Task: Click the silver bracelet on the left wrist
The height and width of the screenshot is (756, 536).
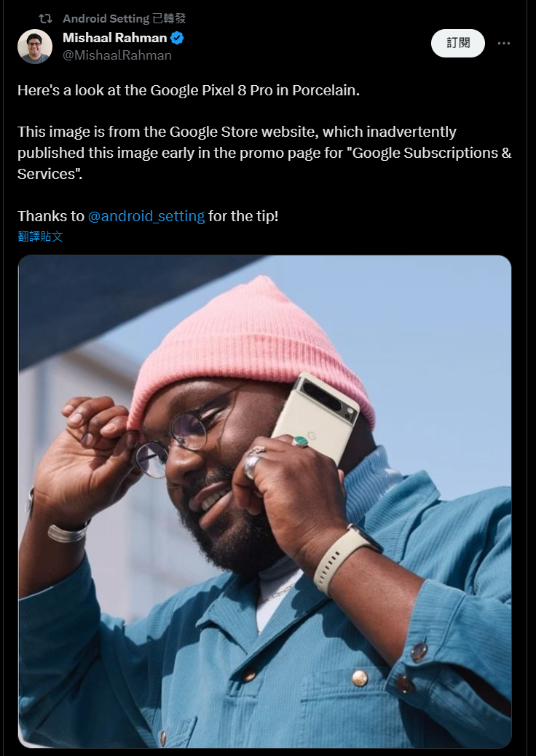Action: 68,531
